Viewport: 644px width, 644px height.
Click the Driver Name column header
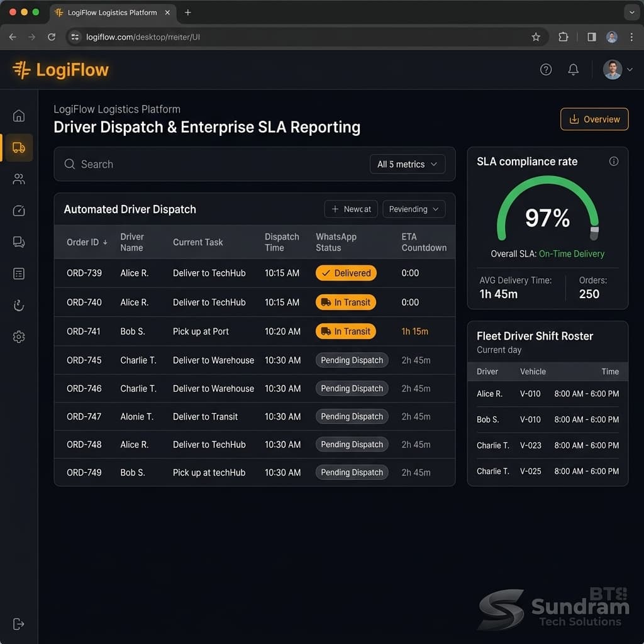pyautogui.click(x=132, y=242)
